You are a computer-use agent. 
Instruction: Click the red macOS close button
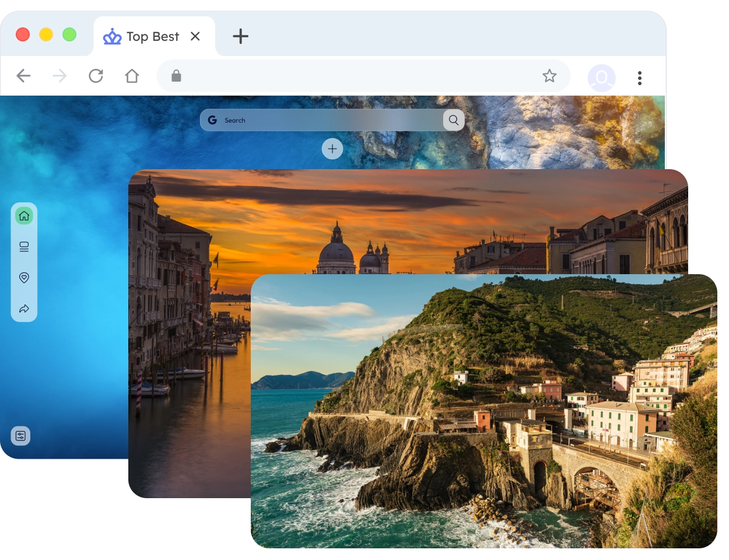[23, 34]
